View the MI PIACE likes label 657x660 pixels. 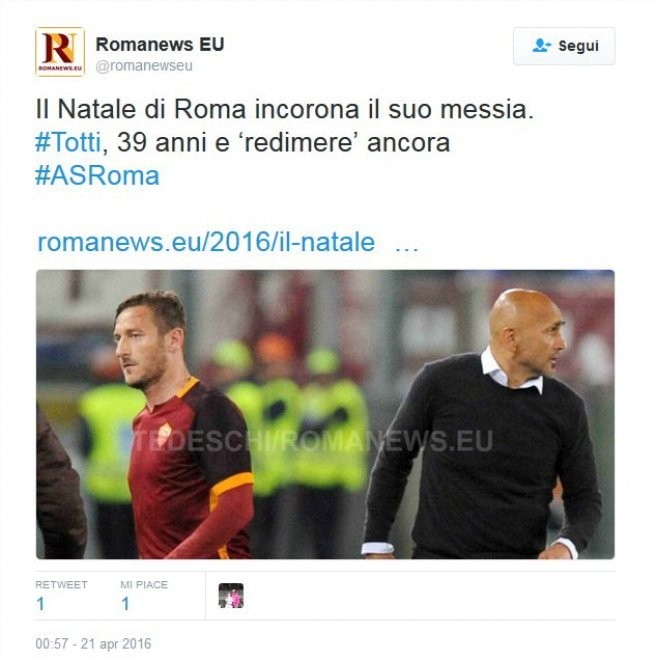coord(144,585)
